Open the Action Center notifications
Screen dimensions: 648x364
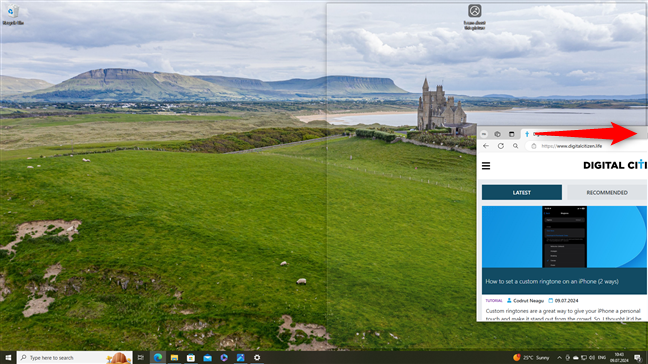(638, 358)
